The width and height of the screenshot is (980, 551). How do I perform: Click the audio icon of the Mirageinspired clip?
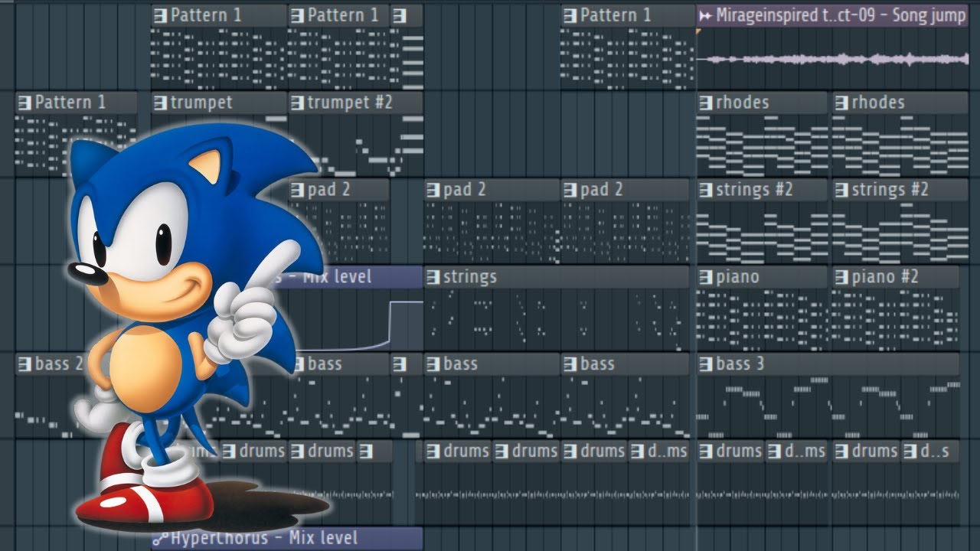point(705,15)
